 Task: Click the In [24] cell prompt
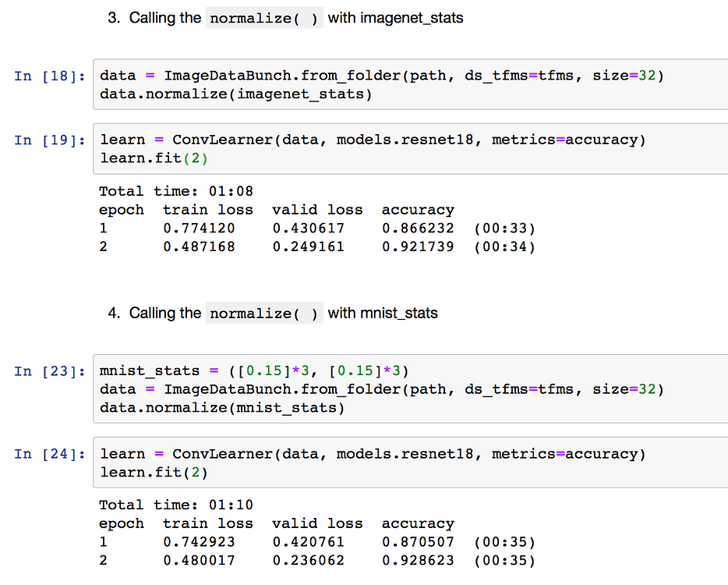pyautogui.click(x=49, y=454)
